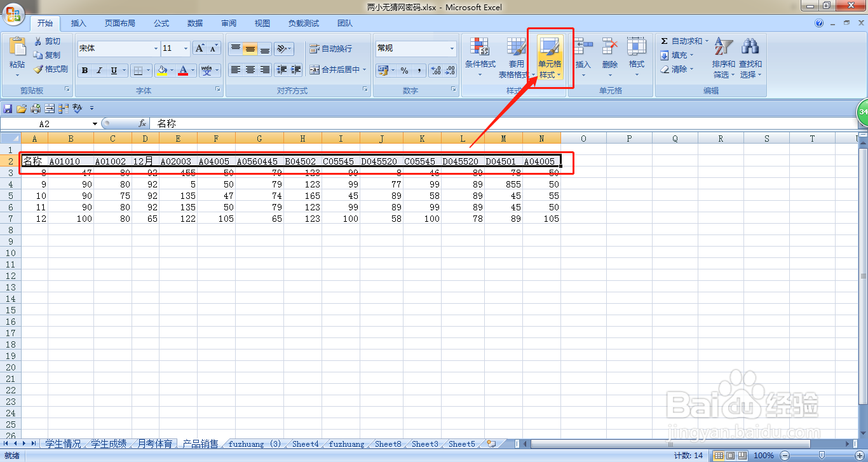Toggle bottom vertical alignment

click(265, 49)
